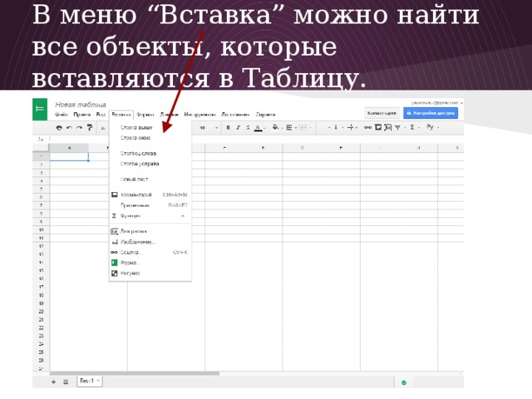
Task: Open the Borders tool
Action: click(x=289, y=127)
